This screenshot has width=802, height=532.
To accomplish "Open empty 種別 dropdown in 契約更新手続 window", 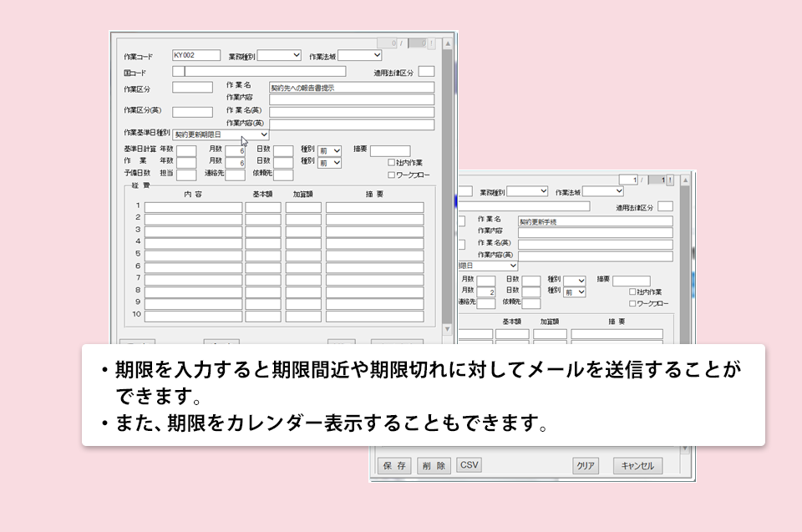I will (x=574, y=281).
